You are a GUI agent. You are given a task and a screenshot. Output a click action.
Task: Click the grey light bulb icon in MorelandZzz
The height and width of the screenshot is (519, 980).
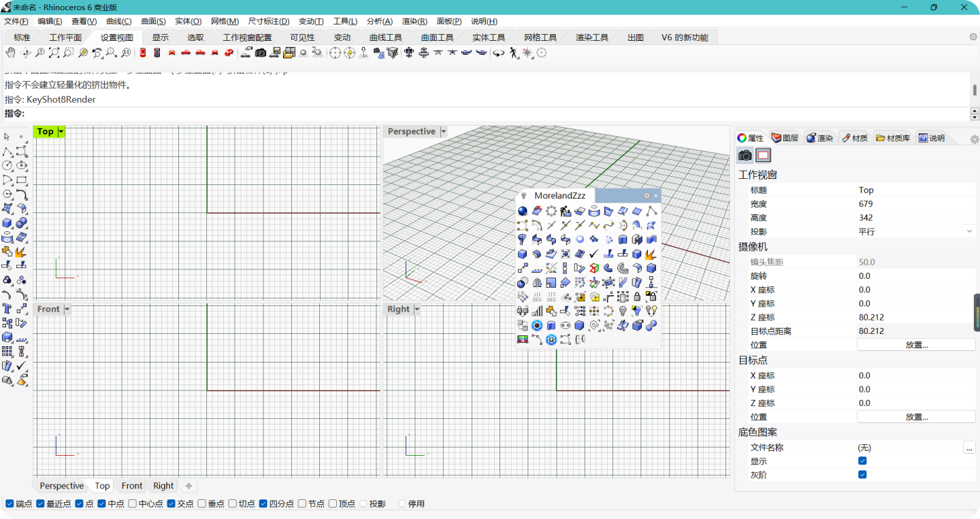coord(623,310)
